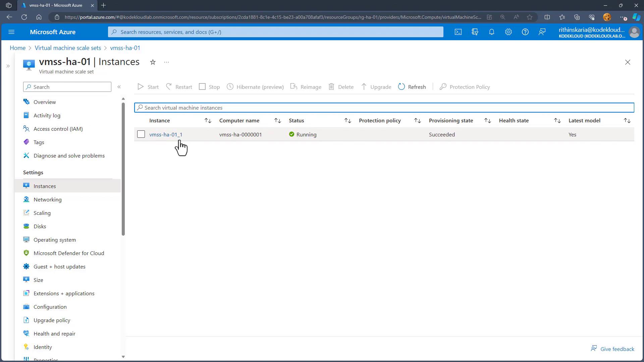Favorite vmss-ha-01 with the star icon
Screen dimensions: 644x362
tap(153, 62)
